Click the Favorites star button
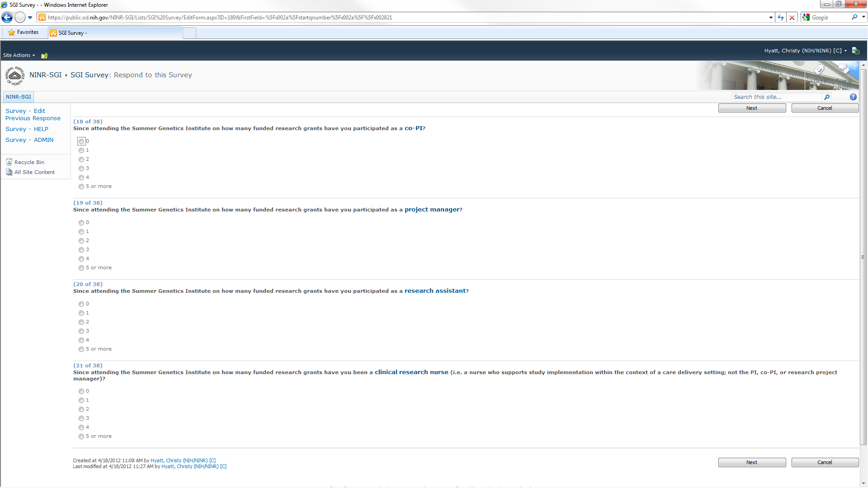 tap(24, 33)
